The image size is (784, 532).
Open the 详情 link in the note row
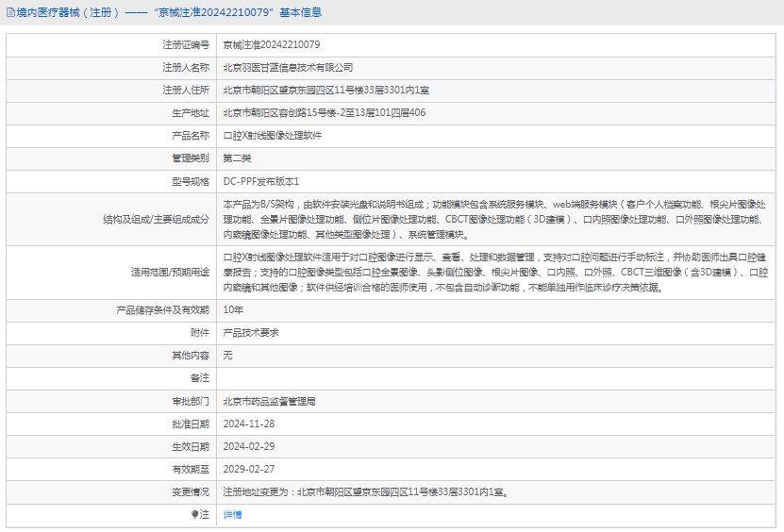point(232,515)
